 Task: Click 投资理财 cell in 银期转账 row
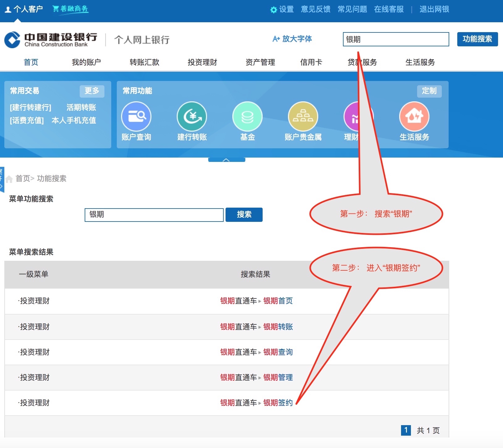coord(35,327)
